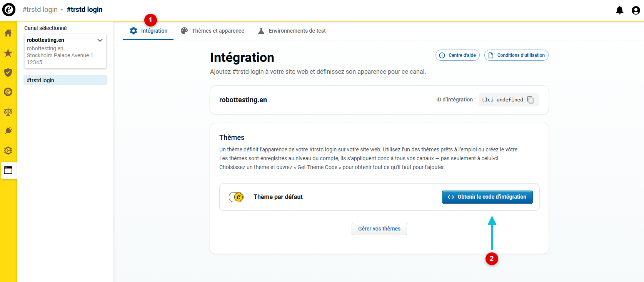The width and height of the screenshot is (644, 282).
Task: Open the notifications bell
Action: pyautogui.click(x=619, y=10)
